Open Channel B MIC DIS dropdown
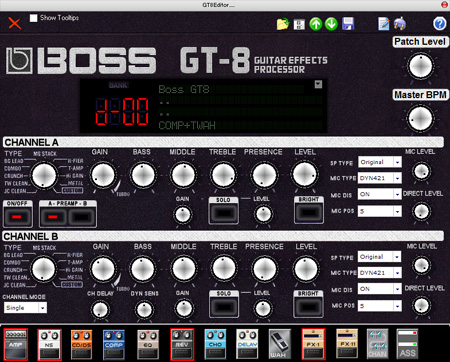This screenshot has height=362, width=450. (x=380, y=289)
